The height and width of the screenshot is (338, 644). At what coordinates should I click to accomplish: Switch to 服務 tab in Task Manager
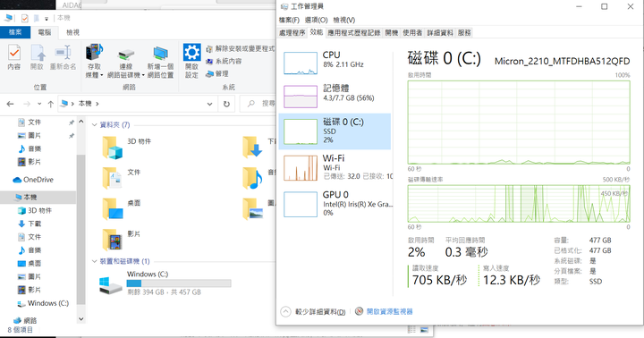click(x=464, y=33)
